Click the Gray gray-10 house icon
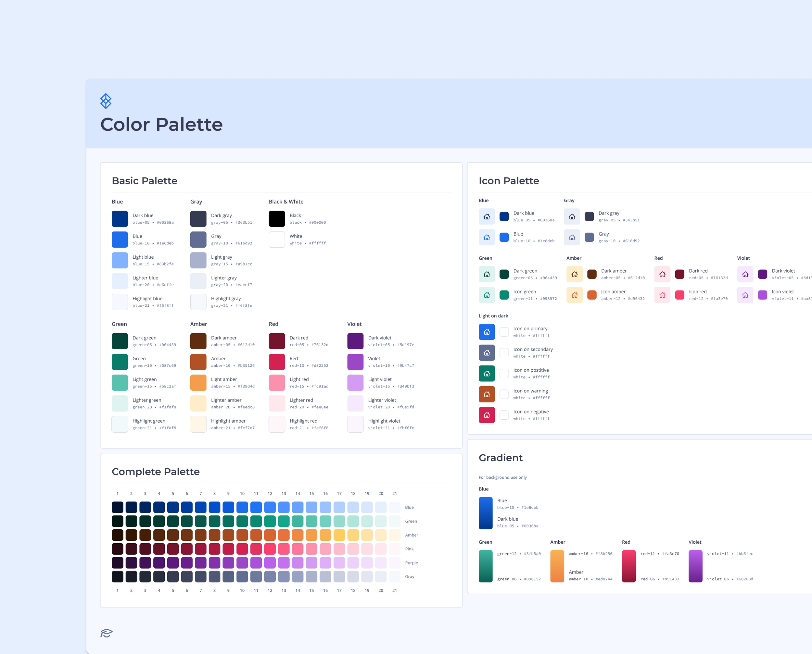812x654 pixels. [x=572, y=237]
